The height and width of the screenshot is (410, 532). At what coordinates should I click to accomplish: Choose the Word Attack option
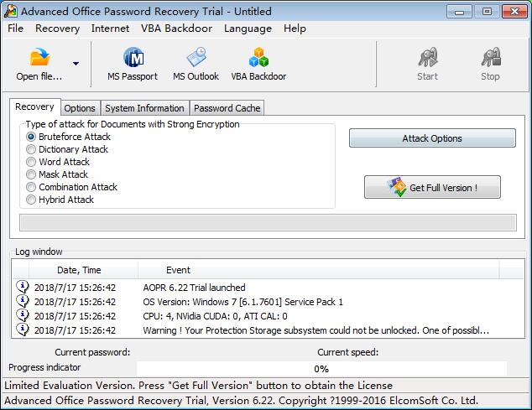[31, 162]
